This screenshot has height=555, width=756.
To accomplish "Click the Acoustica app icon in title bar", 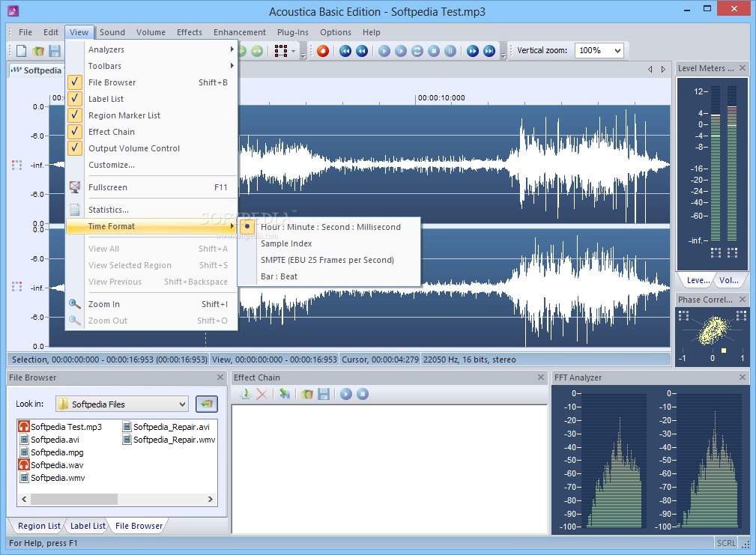I will pos(13,10).
